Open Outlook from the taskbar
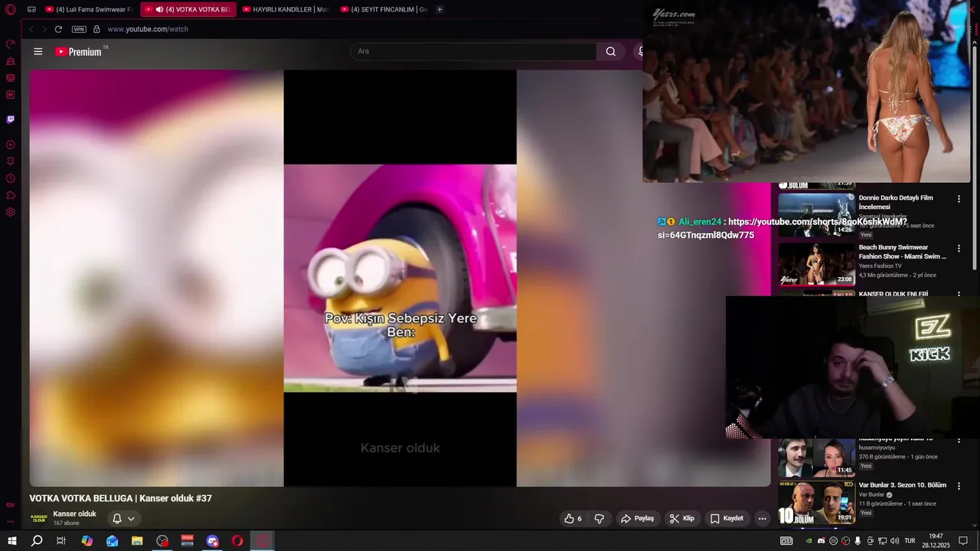980x551 pixels. [113, 541]
